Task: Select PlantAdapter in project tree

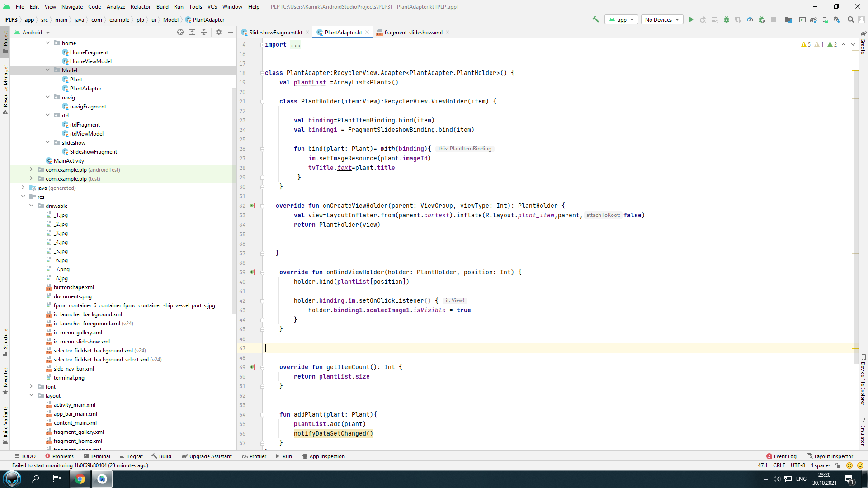Action: 85,88
